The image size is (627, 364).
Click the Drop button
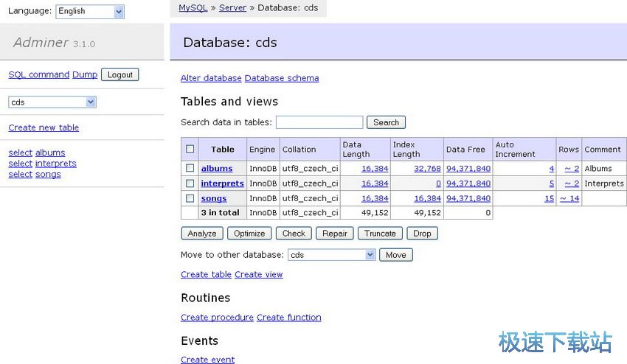point(422,234)
